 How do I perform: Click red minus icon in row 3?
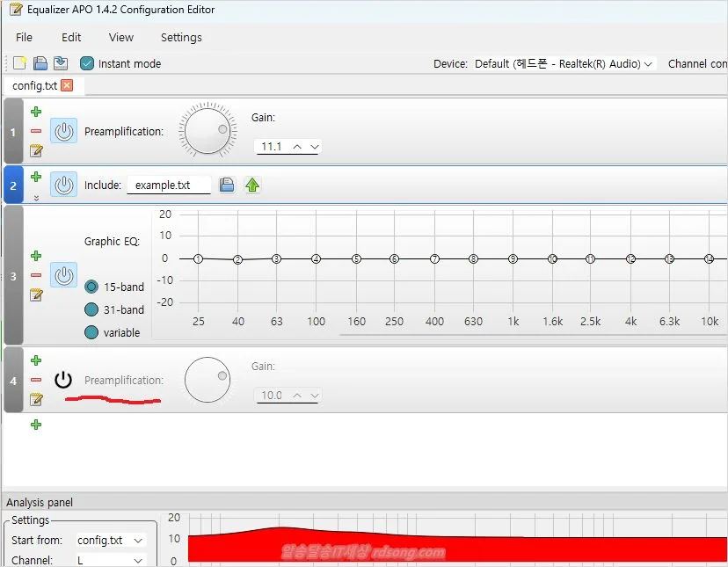pos(36,275)
